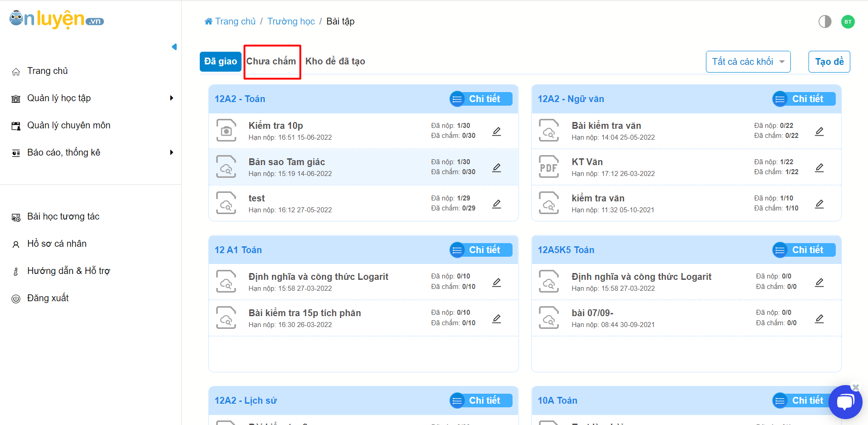Screen dimensions: 868x425
Task: Open Chi tiết for 12A2 - Lịch sử
Action: pos(481,401)
